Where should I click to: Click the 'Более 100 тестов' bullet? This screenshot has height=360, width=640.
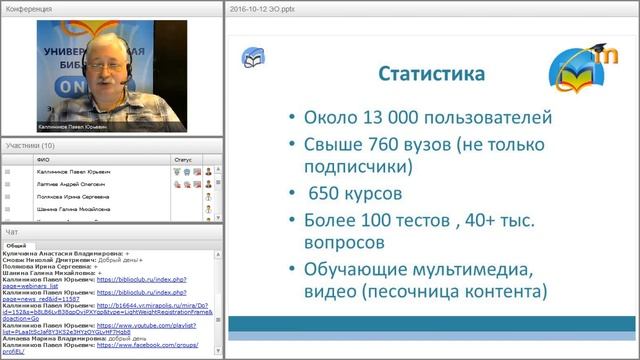click(419, 231)
